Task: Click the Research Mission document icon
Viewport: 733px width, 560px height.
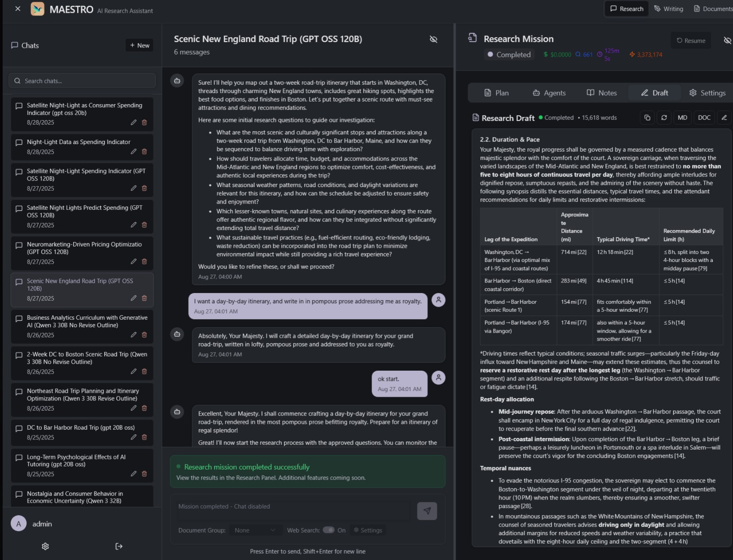Action: [473, 38]
